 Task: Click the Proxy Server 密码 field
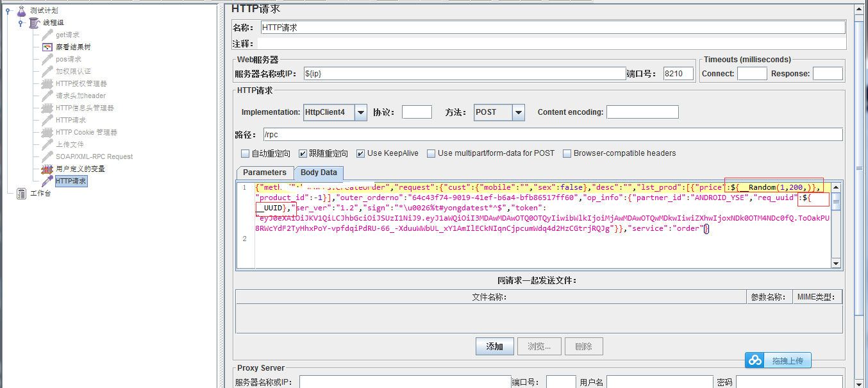(x=790, y=382)
